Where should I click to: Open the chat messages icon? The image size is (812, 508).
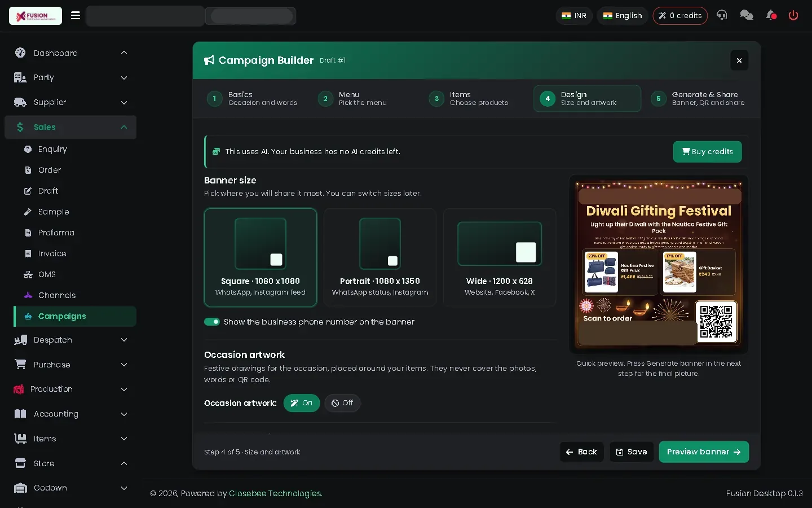[747, 15]
